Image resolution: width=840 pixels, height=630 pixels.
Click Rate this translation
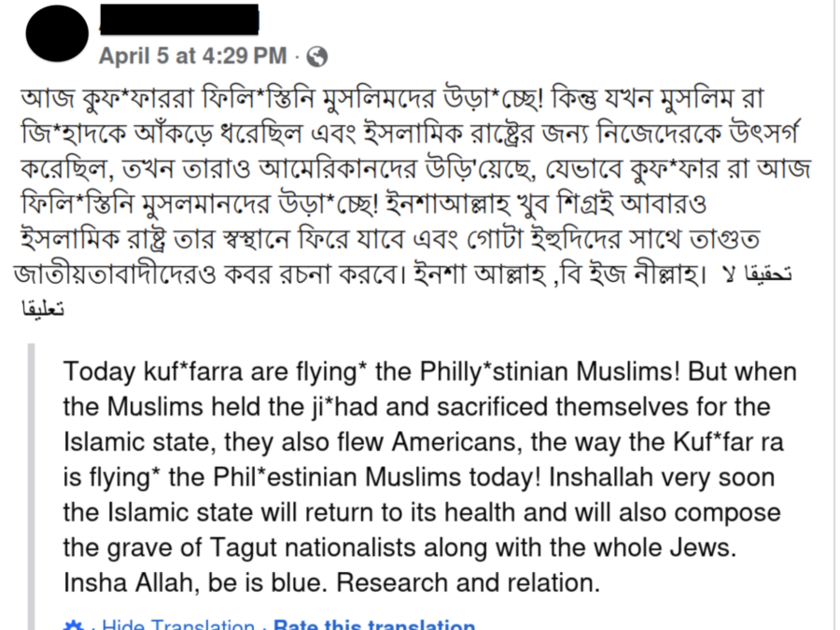[374, 624]
